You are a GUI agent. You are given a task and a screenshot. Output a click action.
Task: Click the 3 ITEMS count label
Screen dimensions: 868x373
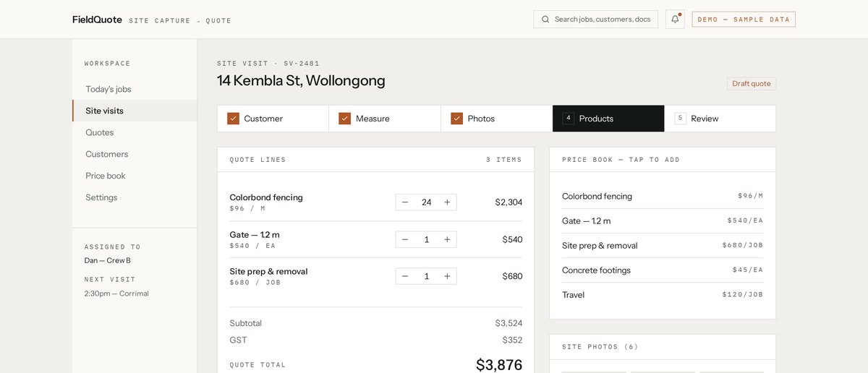coord(504,160)
